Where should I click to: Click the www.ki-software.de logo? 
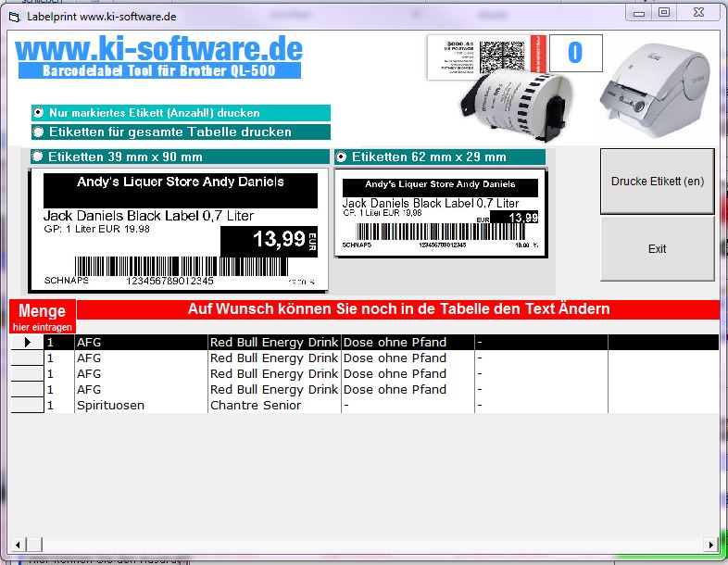point(158,49)
